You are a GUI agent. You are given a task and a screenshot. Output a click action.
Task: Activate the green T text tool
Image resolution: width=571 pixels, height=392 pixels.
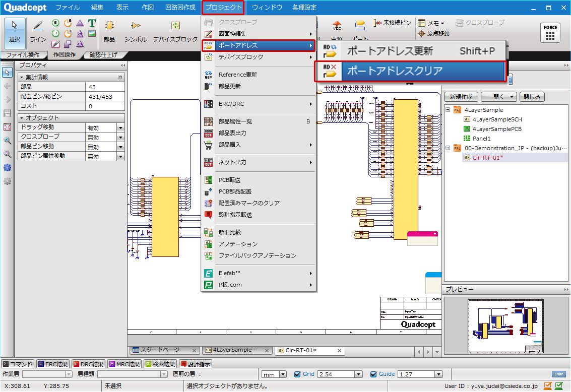[92, 23]
